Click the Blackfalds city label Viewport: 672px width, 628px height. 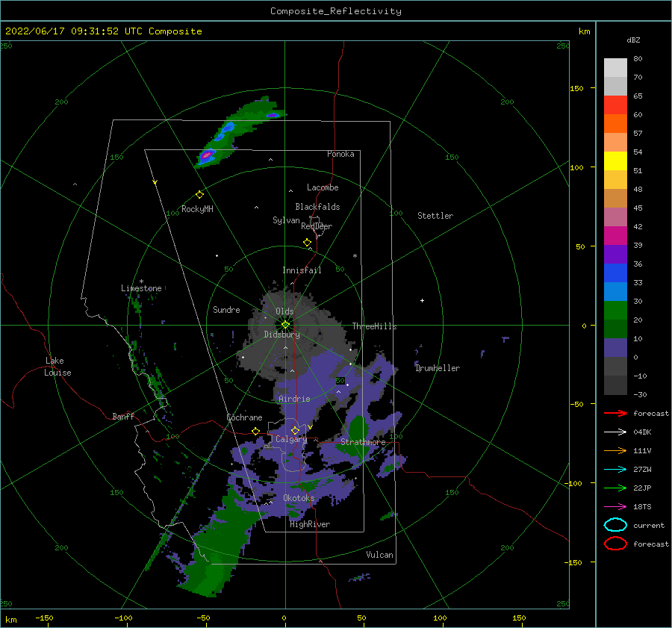(317, 207)
